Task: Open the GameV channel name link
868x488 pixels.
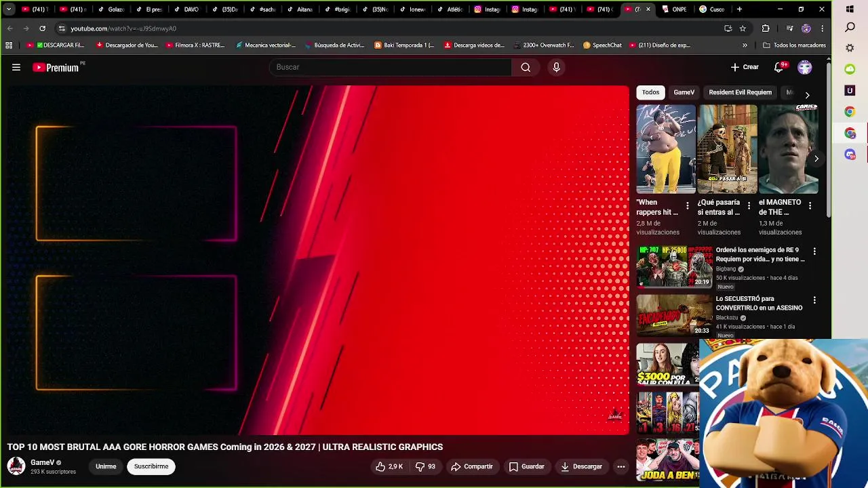Action: coord(42,462)
